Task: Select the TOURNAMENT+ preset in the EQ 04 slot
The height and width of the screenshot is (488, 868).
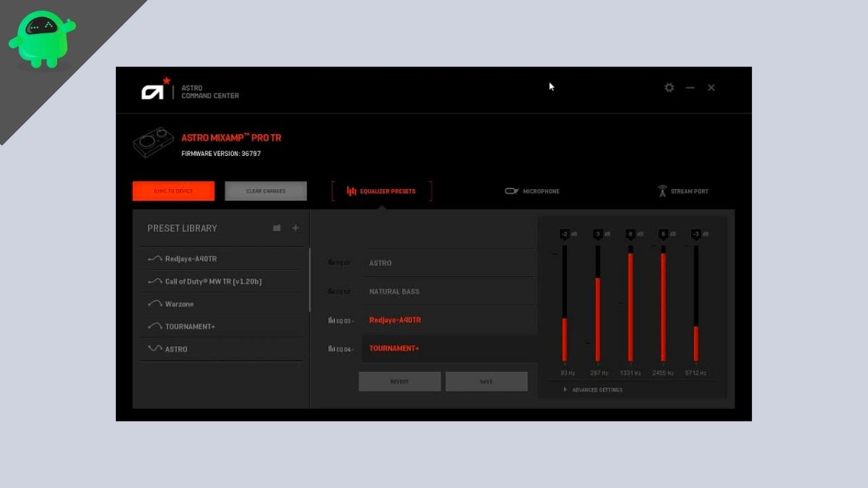Action: click(x=448, y=348)
